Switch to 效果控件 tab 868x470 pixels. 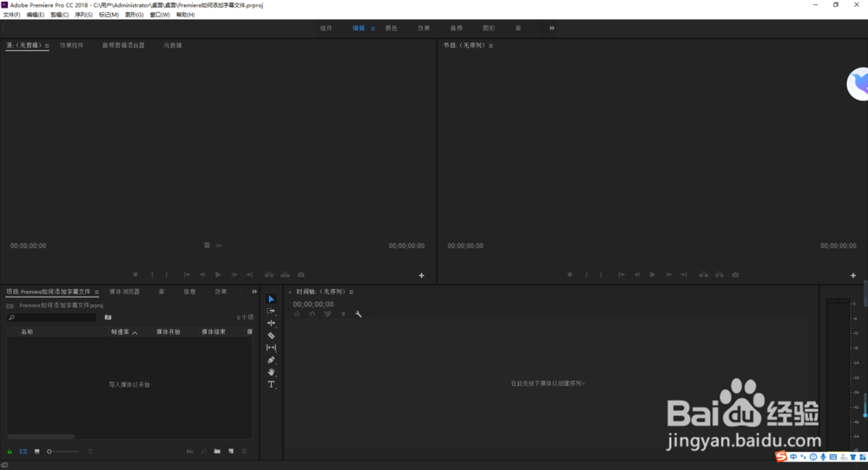point(71,45)
